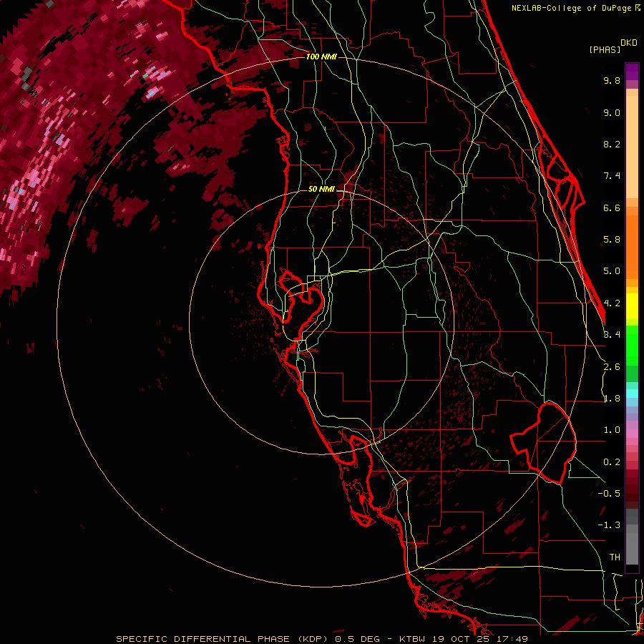The width and height of the screenshot is (644, 644).
Task: Click the 5.8 value on the color scale
Action: pyautogui.click(x=612, y=240)
